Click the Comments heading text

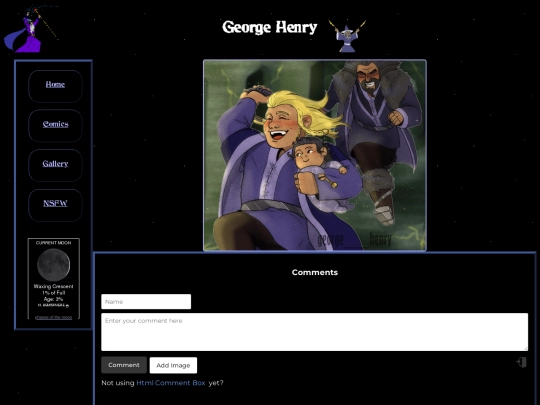(315, 272)
